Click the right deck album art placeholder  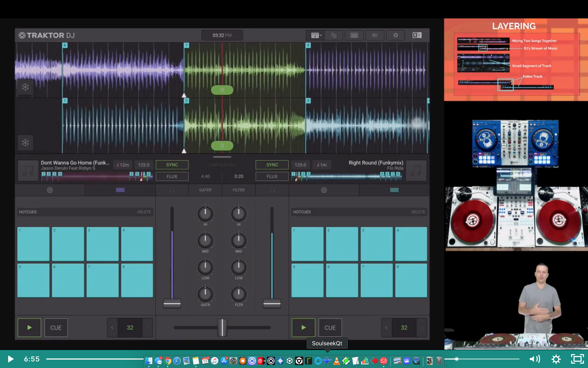[416, 170]
